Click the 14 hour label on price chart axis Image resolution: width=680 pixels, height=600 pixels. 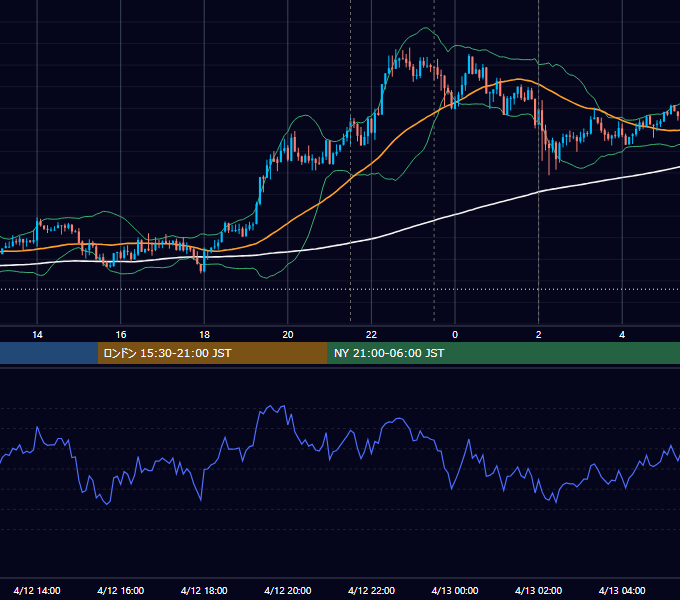(37, 335)
